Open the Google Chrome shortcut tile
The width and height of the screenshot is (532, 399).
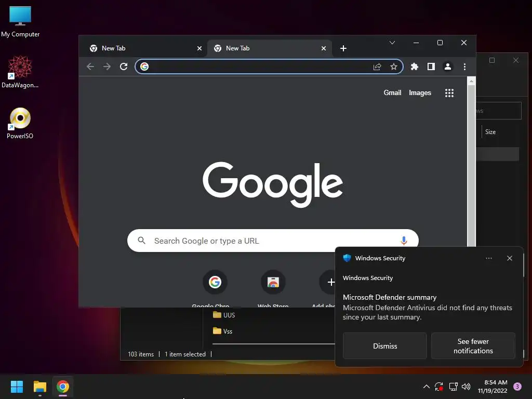pos(215,282)
